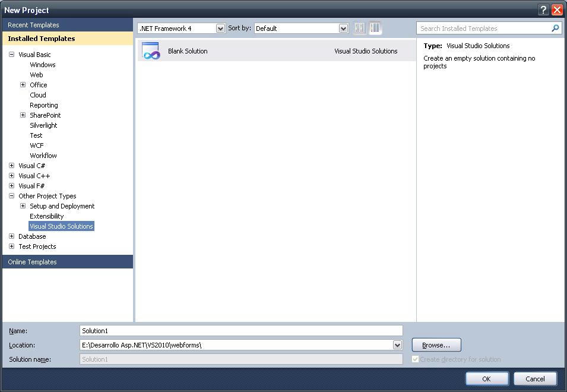The height and width of the screenshot is (392, 567).
Task: Click the OK button
Action: tap(487, 378)
